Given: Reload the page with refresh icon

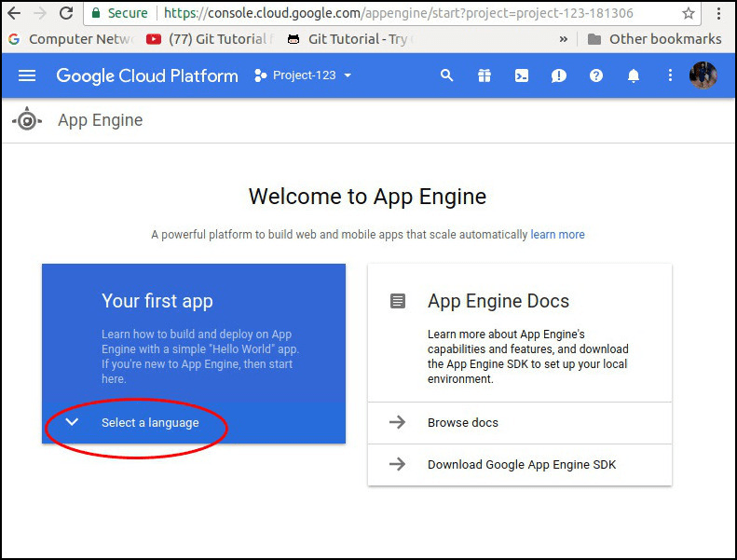Looking at the screenshot, I should click(x=66, y=13).
